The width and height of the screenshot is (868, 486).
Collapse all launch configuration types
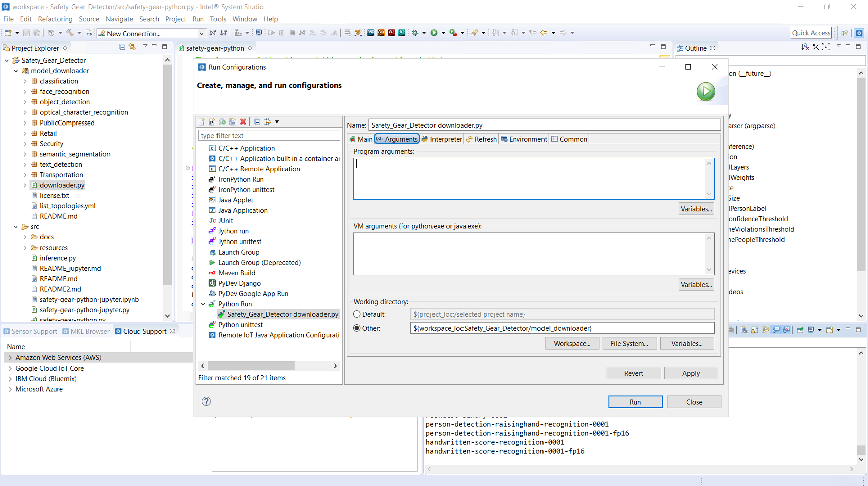[257, 122]
